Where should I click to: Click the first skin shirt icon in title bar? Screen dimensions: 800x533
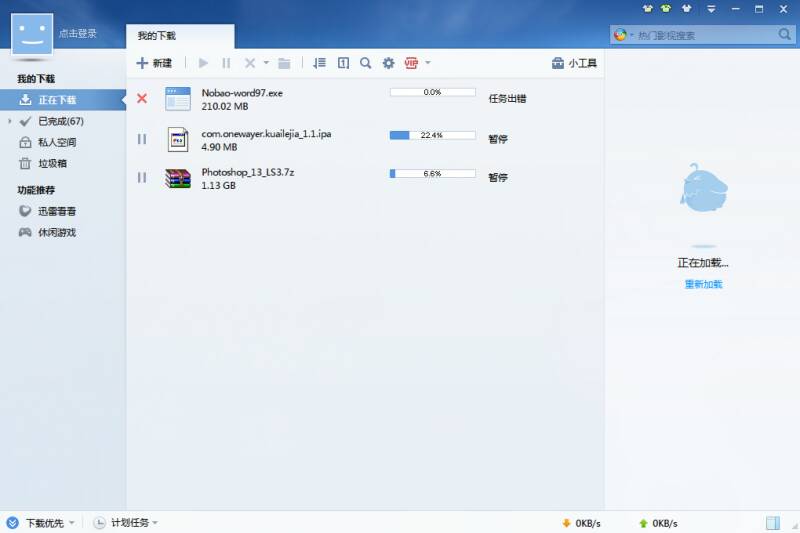coord(647,9)
